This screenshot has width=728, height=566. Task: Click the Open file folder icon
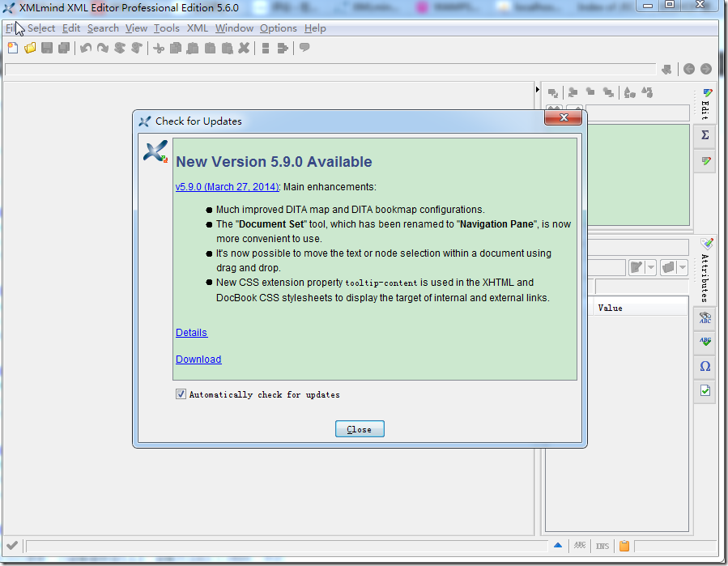[x=30, y=48]
